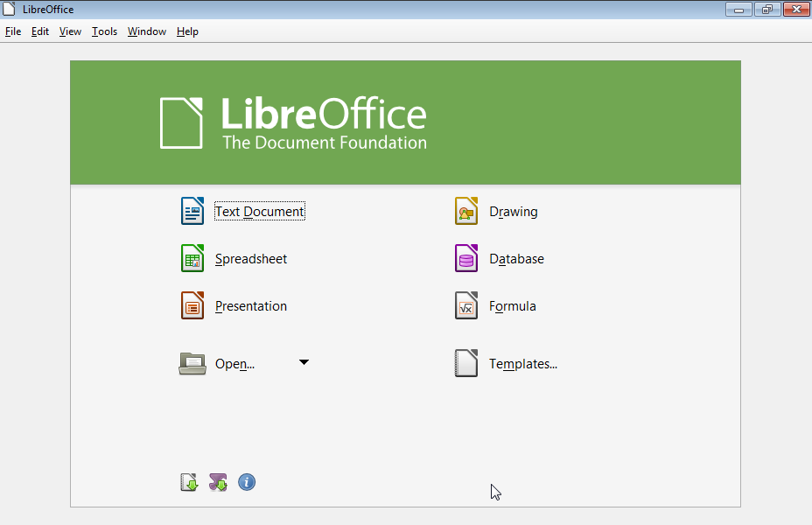Click the Text Document writer icon
The height and width of the screenshot is (525, 812).
[x=192, y=211]
